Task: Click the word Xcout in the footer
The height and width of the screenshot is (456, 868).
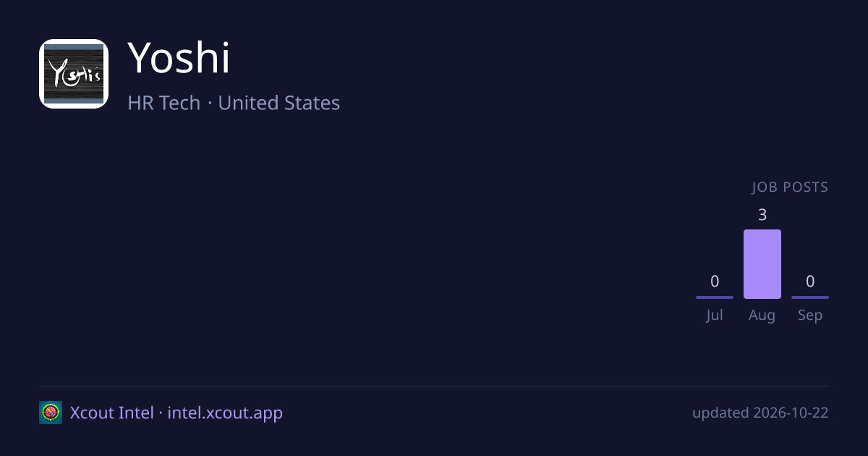Action: [91, 413]
